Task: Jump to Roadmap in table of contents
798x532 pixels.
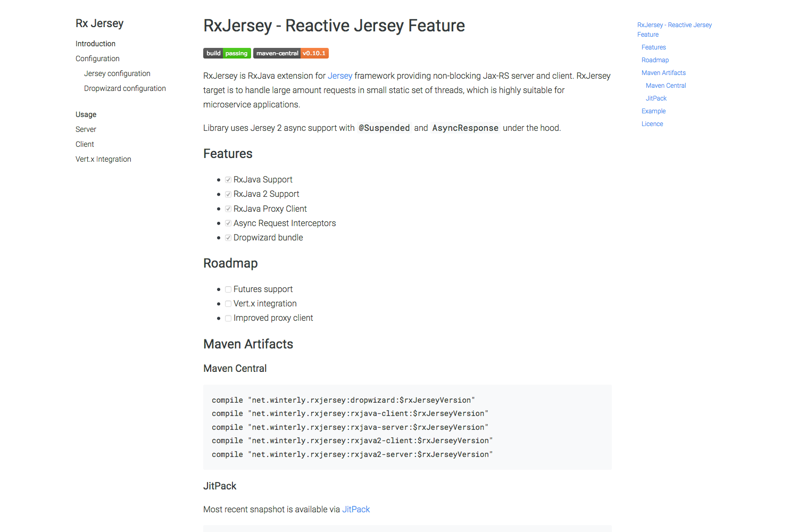Action: click(x=655, y=60)
